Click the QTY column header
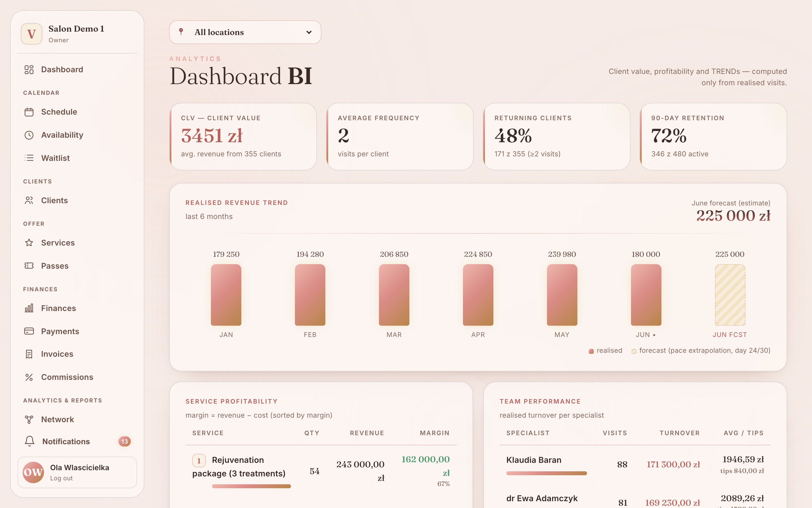The height and width of the screenshot is (508, 812). pyautogui.click(x=312, y=433)
